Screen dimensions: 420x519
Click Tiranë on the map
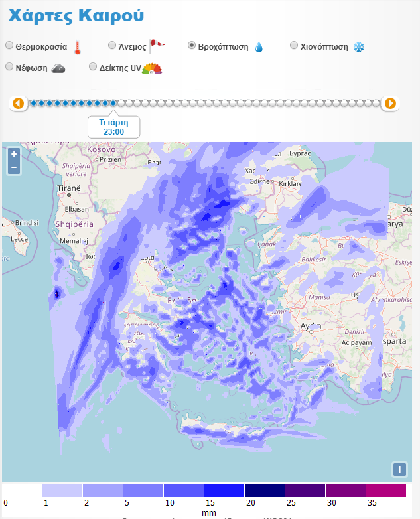69,188
